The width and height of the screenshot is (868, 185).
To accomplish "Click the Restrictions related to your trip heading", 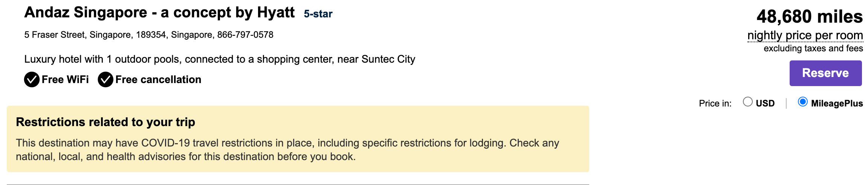I will (x=105, y=122).
